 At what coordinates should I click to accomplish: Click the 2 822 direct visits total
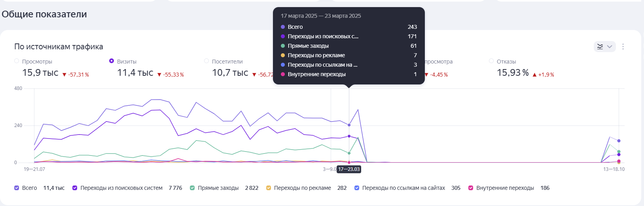[252, 188]
